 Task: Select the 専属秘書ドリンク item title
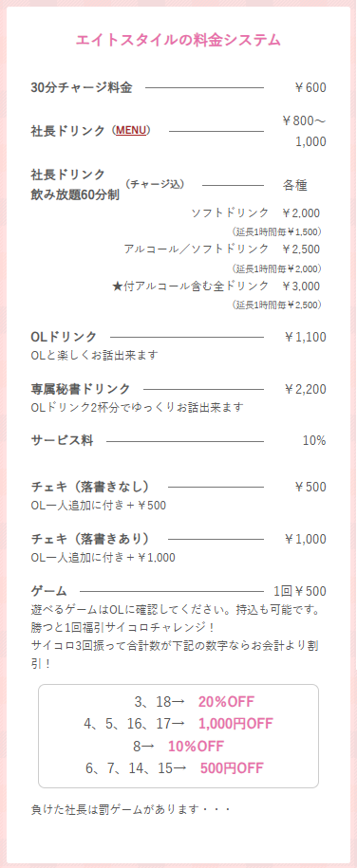coord(81,389)
